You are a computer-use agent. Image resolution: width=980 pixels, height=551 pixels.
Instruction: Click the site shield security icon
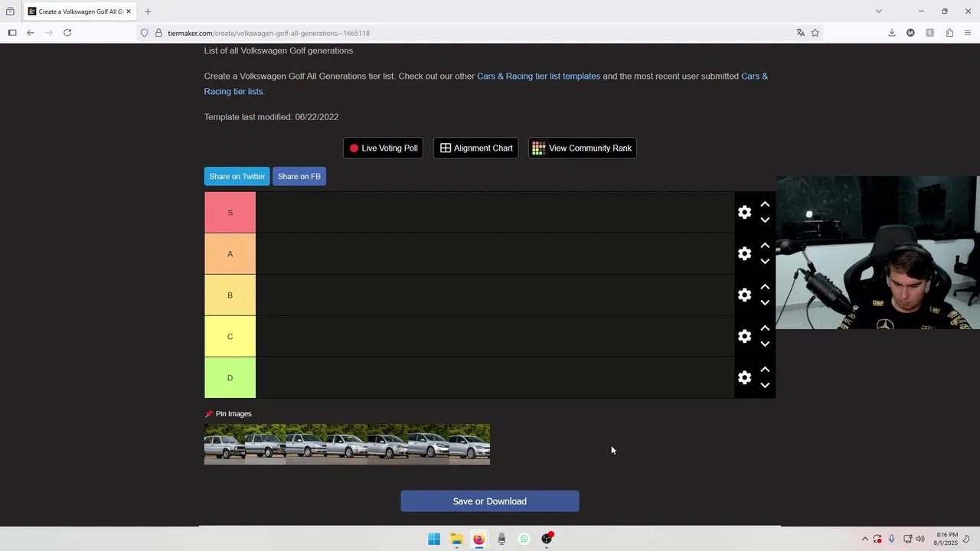[144, 33]
